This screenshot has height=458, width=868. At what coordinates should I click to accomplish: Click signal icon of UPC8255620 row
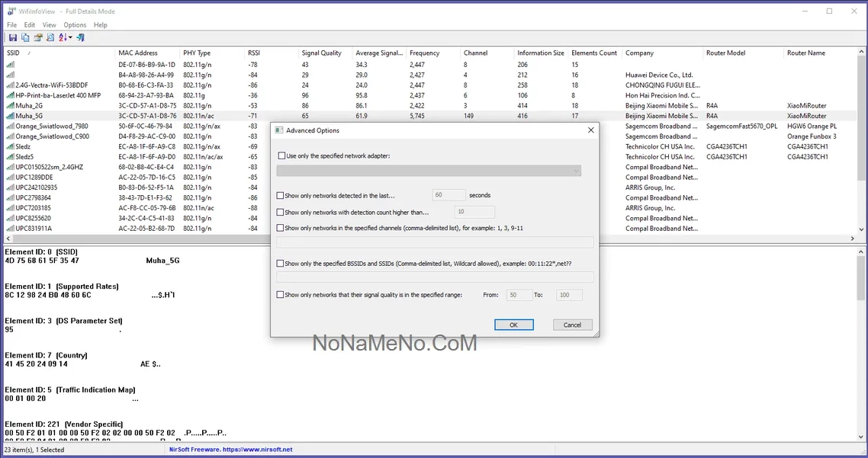pos(11,219)
